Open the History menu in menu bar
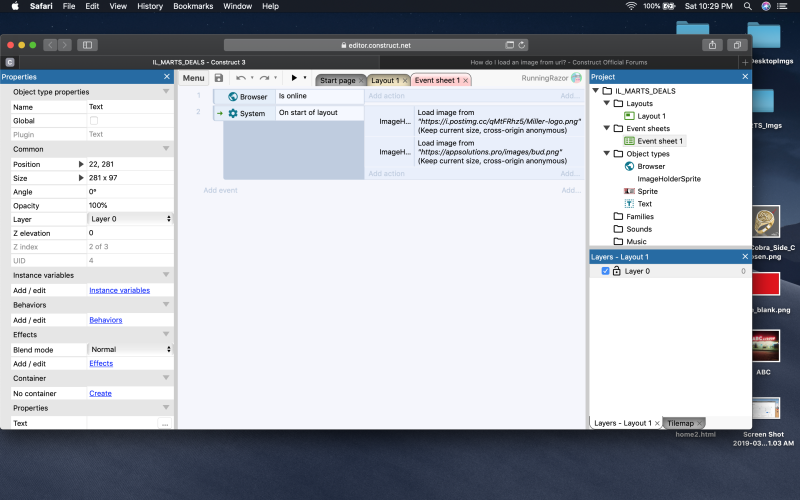 tap(149, 6)
